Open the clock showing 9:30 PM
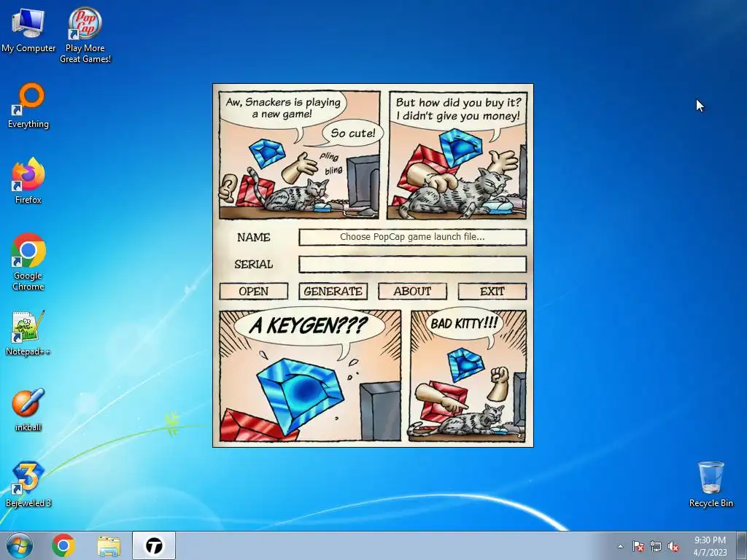This screenshot has height=560, width=747. point(710,546)
